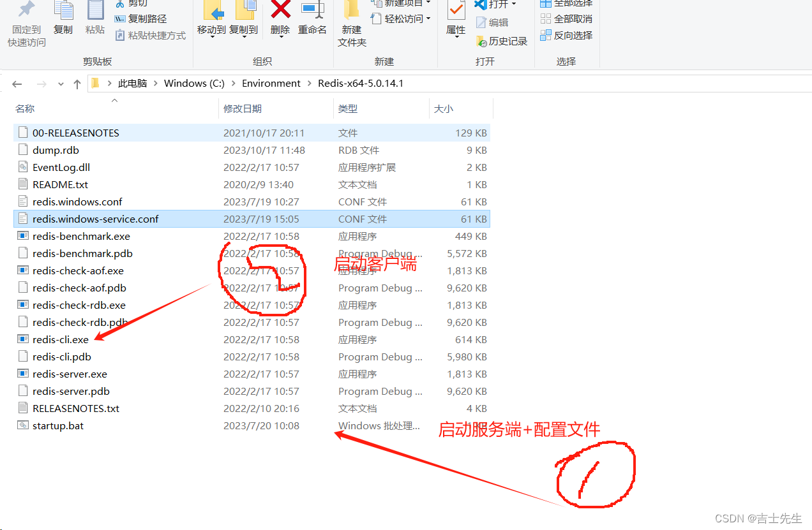This screenshot has width=812, height=530.
Task: Expand chevron after Environment breadcrumb
Action: pos(309,84)
